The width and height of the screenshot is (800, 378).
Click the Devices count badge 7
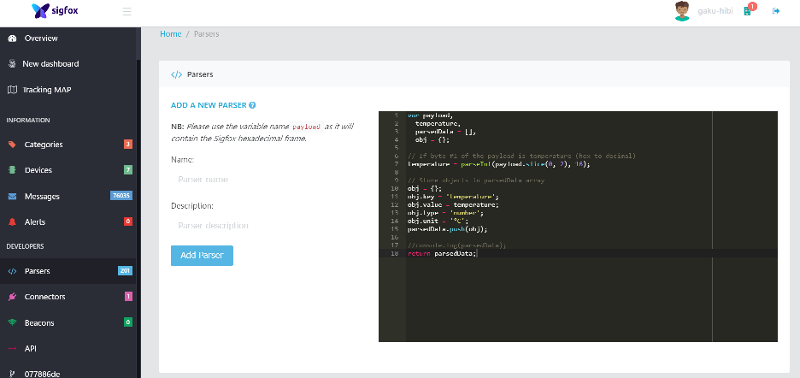[128, 170]
